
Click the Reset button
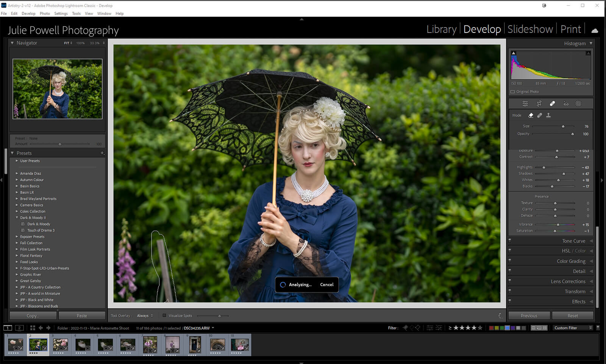(572, 316)
